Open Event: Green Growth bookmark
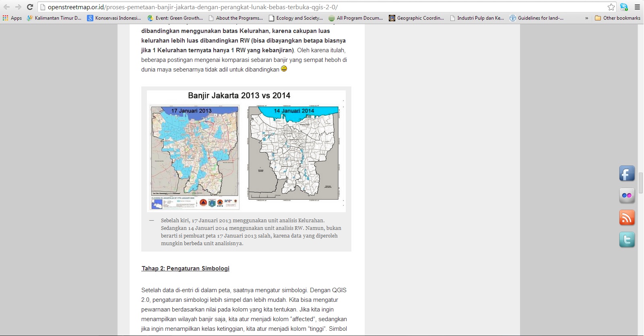 pos(175,18)
